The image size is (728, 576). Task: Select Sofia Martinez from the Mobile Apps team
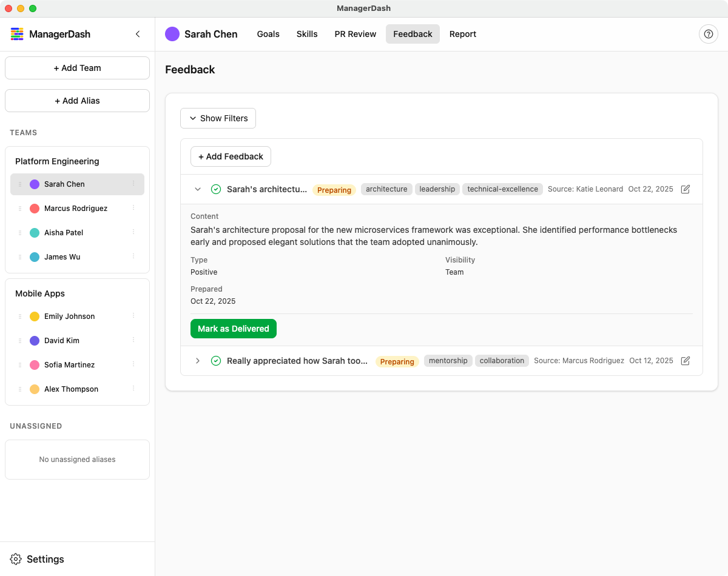tap(69, 364)
